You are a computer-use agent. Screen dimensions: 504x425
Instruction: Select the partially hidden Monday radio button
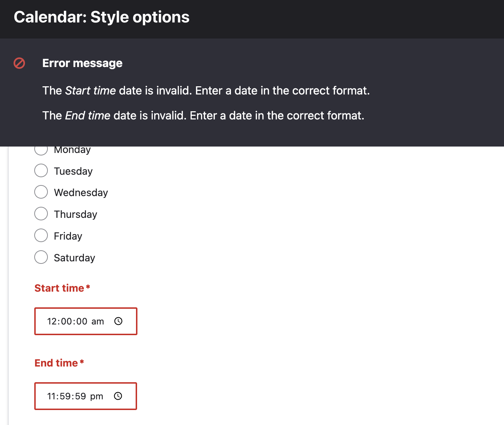point(41,150)
